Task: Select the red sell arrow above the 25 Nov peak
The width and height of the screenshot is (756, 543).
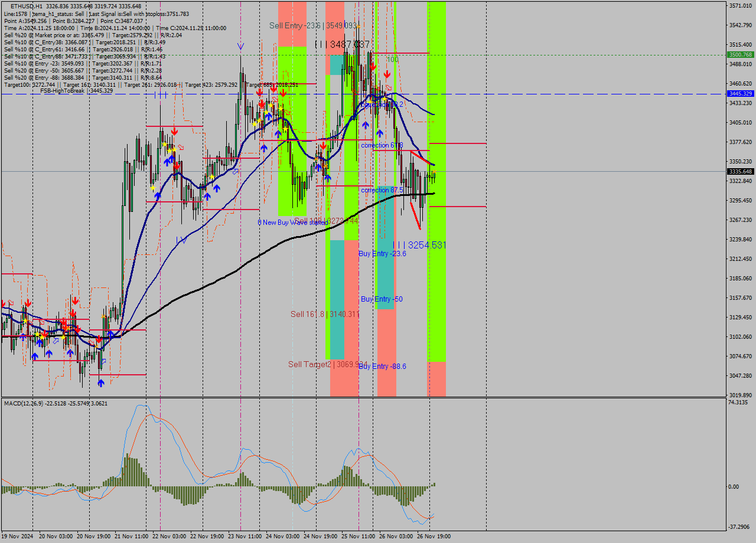Action: [x=373, y=67]
